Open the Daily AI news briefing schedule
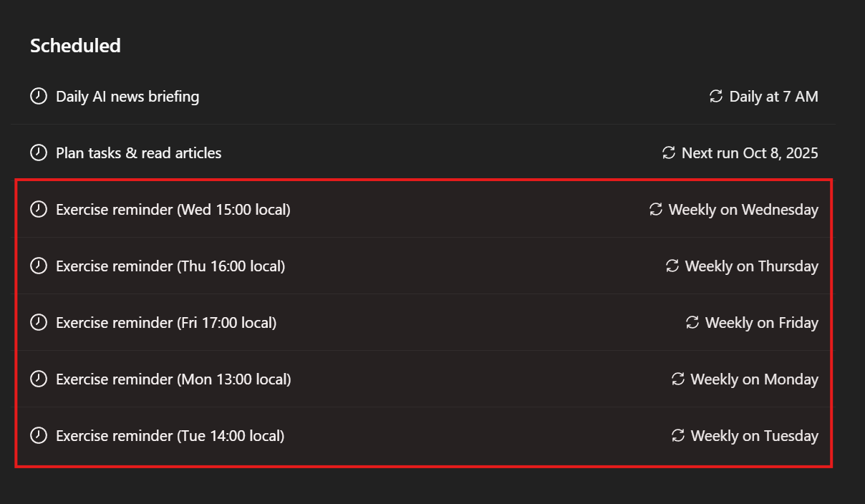 [x=127, y=96]
